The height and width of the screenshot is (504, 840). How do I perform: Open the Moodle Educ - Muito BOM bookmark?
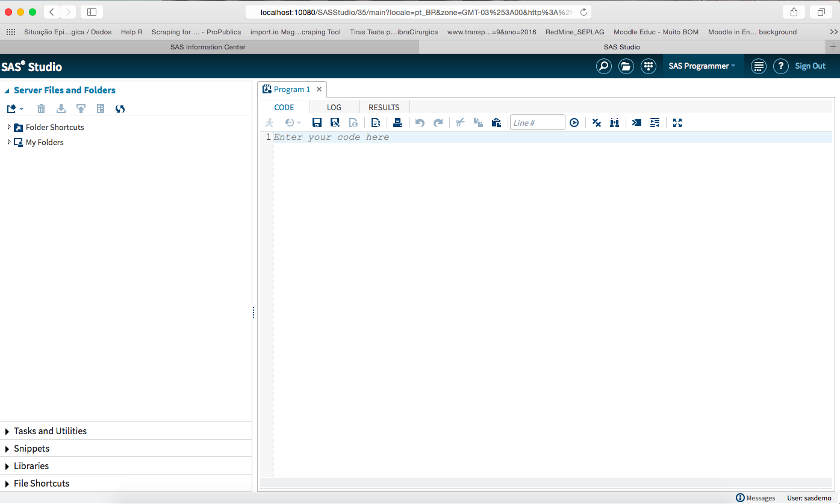pyautogui.click(x=656, y=32)
